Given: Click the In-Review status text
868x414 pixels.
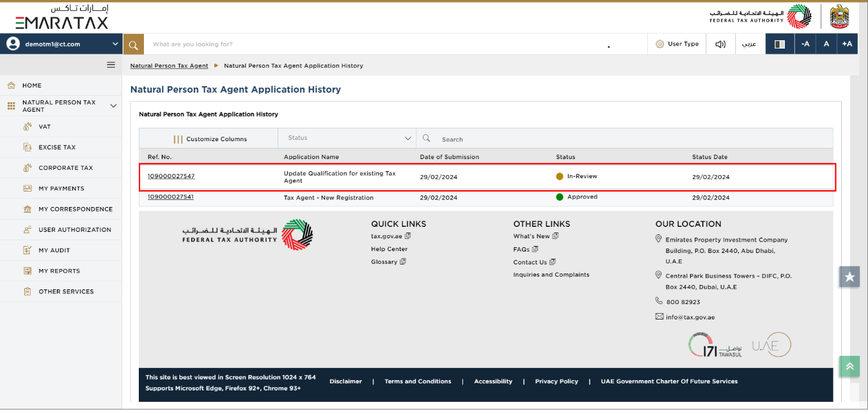Looking at the screenshot, I should (582, 176).
